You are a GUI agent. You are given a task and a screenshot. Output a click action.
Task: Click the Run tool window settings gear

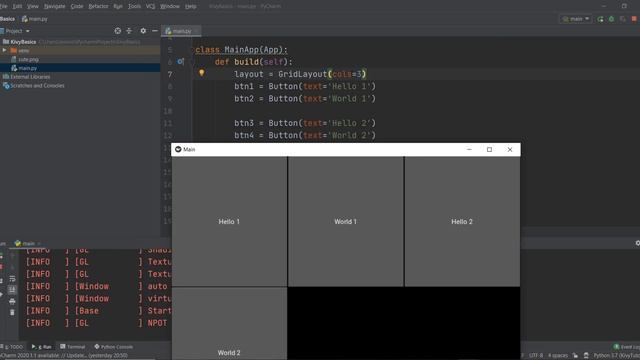(638, 243)
